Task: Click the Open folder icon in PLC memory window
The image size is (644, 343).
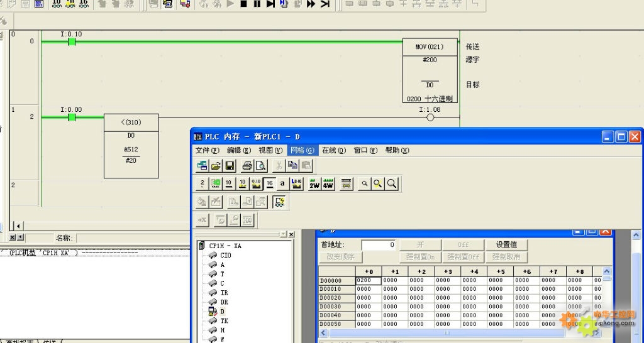Action: tap(216, 166)
